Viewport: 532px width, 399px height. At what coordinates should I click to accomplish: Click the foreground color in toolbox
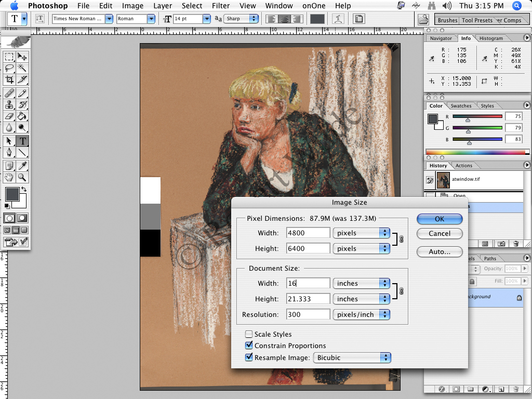coord(12,194)
